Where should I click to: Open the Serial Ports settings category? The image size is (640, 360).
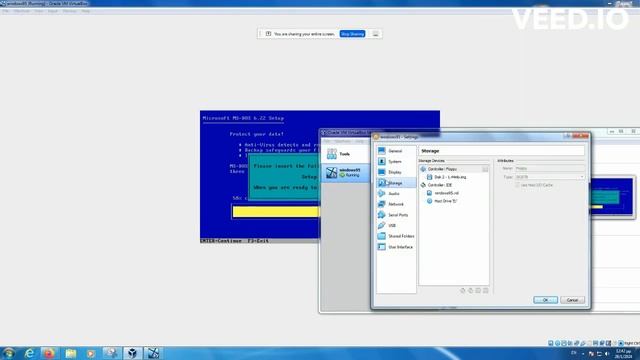pyautogui.click(x=395, y=215)
